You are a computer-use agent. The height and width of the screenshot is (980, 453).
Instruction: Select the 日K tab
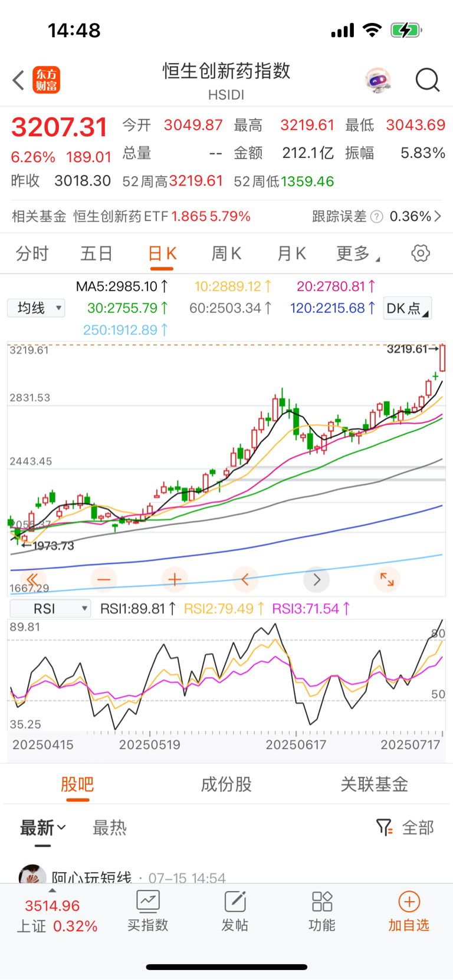pos(162,253)
